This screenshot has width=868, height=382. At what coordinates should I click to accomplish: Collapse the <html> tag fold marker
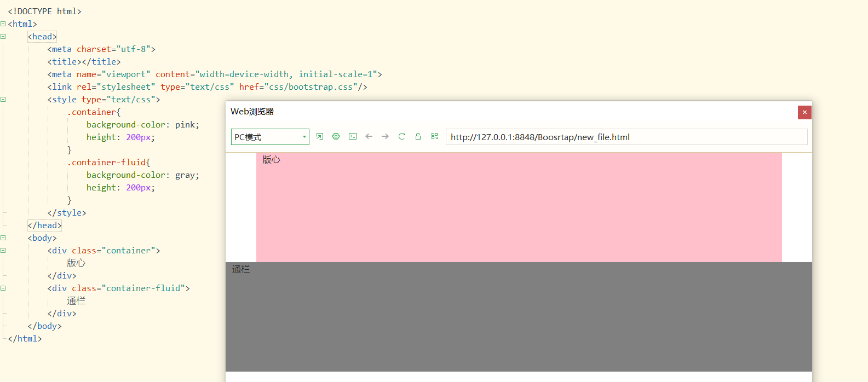[3, 24]
